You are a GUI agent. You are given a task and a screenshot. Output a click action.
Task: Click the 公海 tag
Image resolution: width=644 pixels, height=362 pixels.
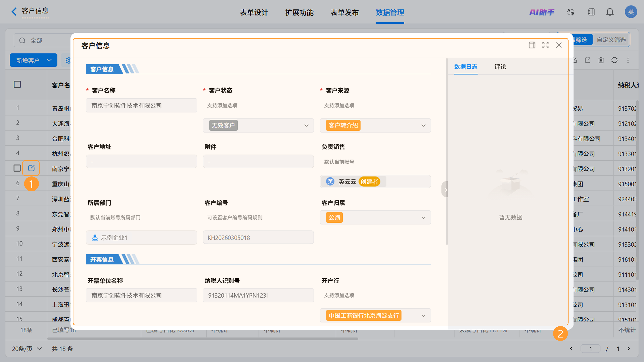click(x=334, y=218)
